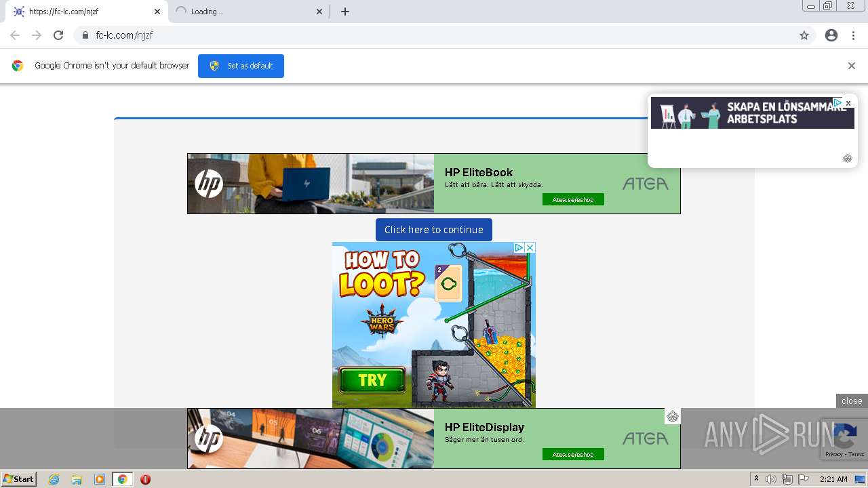868x488 pixels.
Task: Click the HP EliteDisplay banner image
Action: click(311, 439)
